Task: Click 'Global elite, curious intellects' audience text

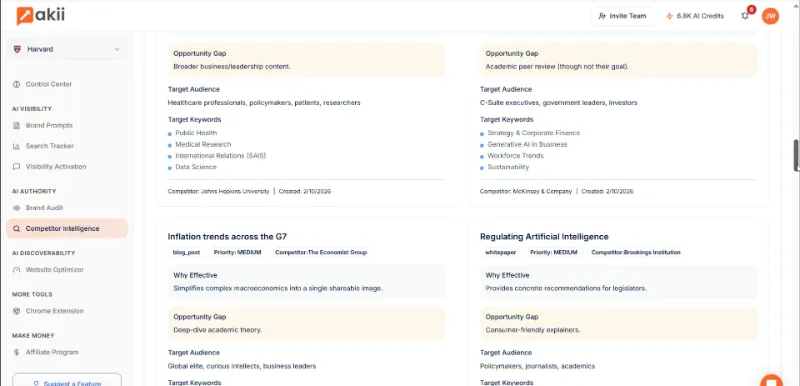Action: (242, 366)
